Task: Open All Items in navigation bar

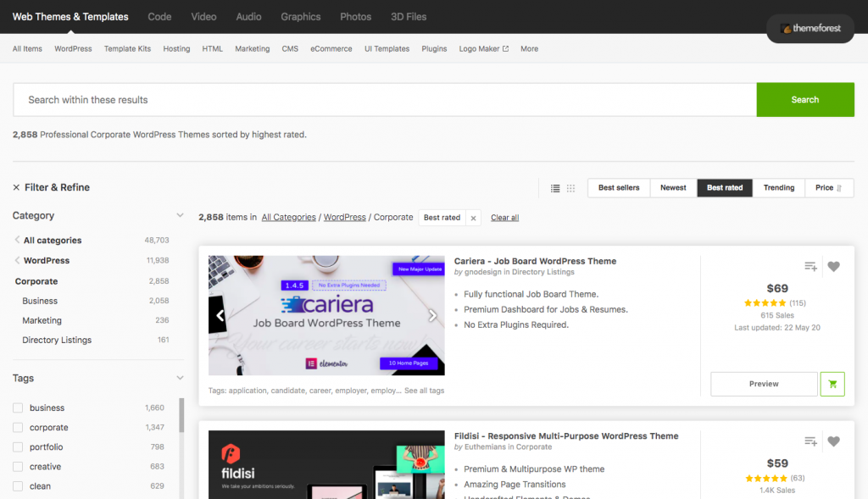Action: click(x=27, y=48)
